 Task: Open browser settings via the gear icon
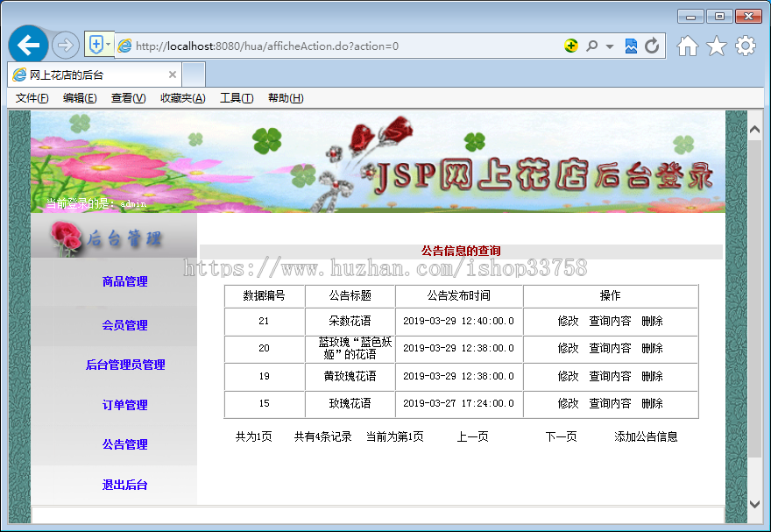(x=744, y=46)
